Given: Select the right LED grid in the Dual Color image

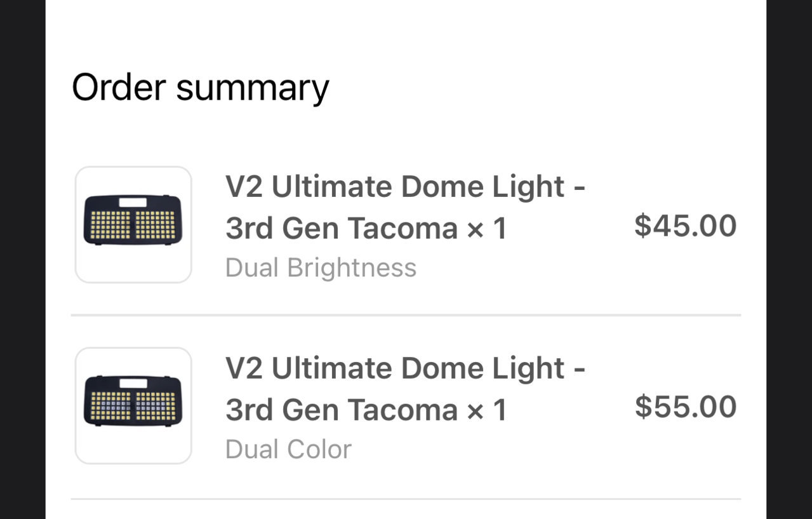Looking at the screenshot, I should pyautogui.click(x=156, y=406).
